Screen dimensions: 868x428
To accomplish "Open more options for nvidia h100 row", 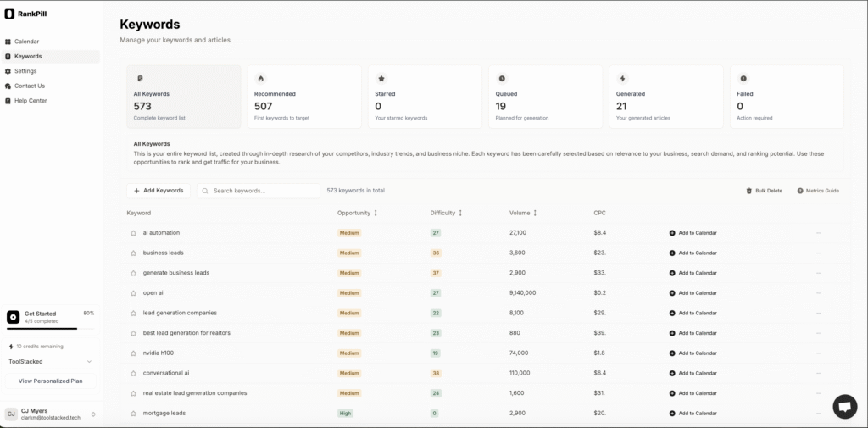I will (819, 353).
